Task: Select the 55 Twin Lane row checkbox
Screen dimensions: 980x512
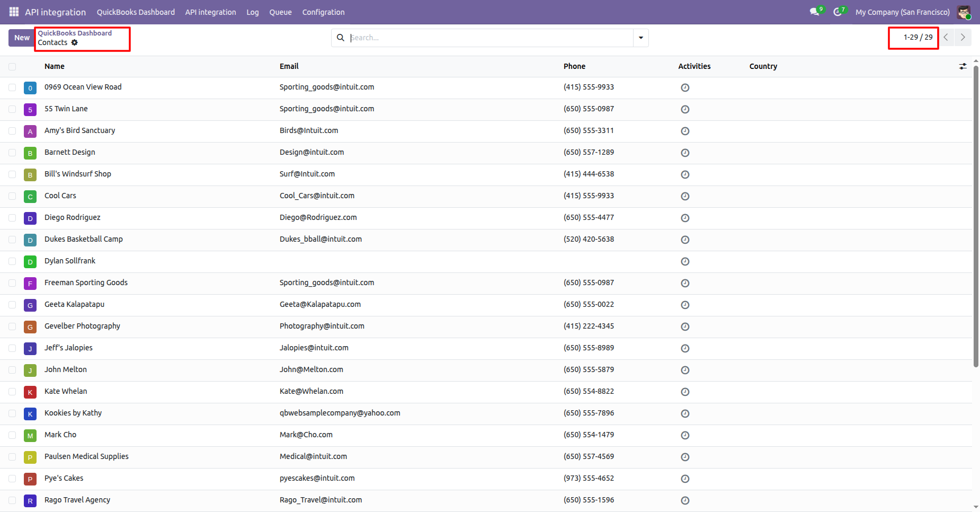Action: click(12, 109)
